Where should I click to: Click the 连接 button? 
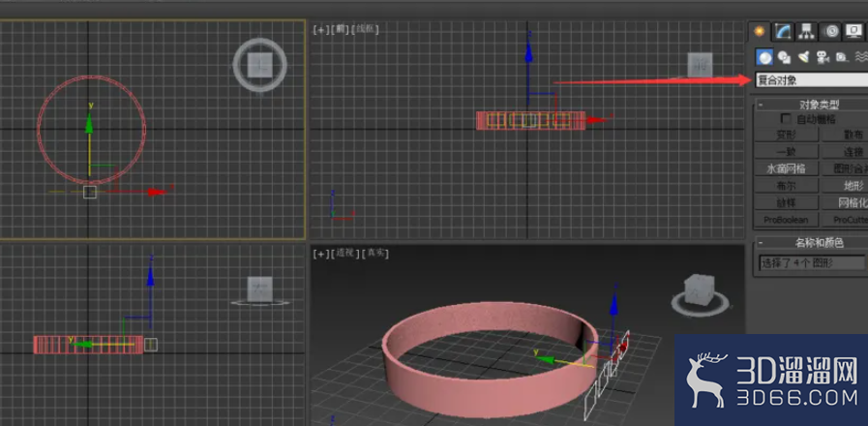[845, 151]
